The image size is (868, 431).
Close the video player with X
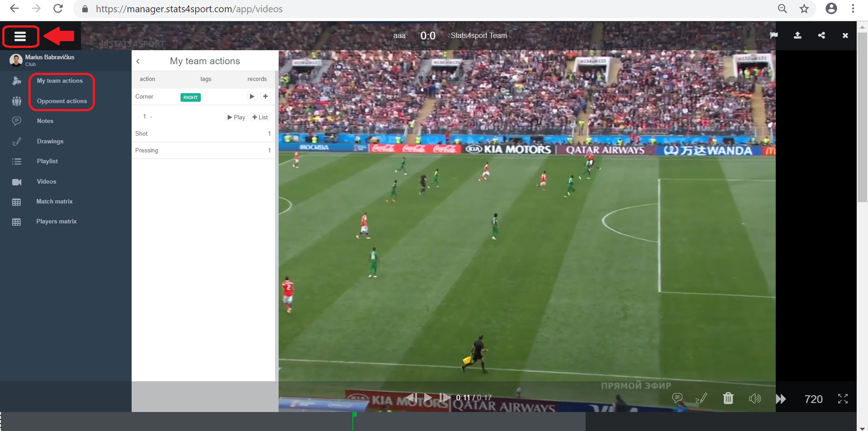point(845,35)
